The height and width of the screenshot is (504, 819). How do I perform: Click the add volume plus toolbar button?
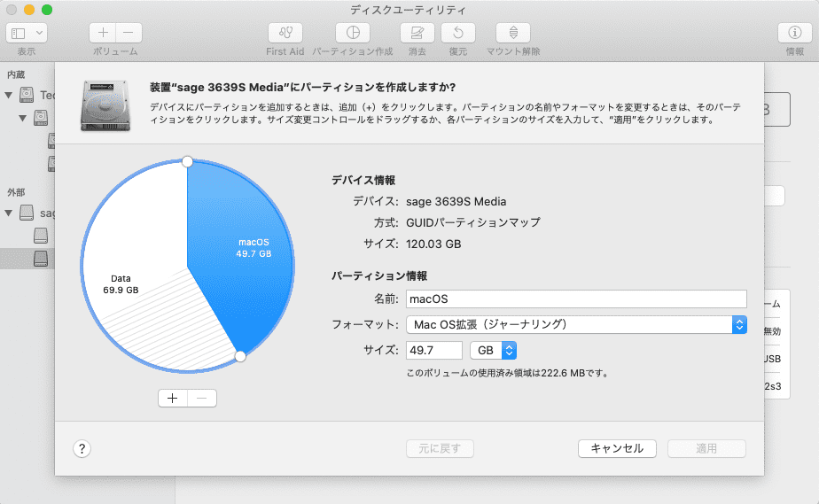pos(103,33)
